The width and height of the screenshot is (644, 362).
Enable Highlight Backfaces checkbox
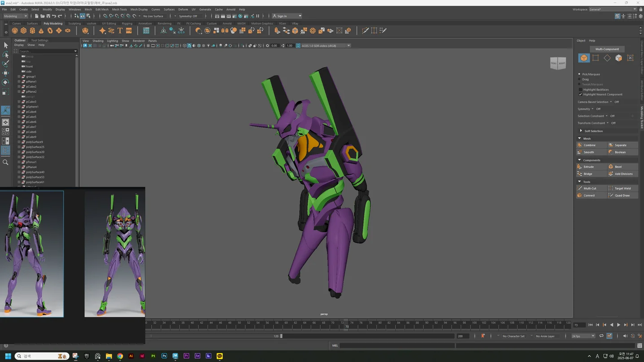(580, 90)
